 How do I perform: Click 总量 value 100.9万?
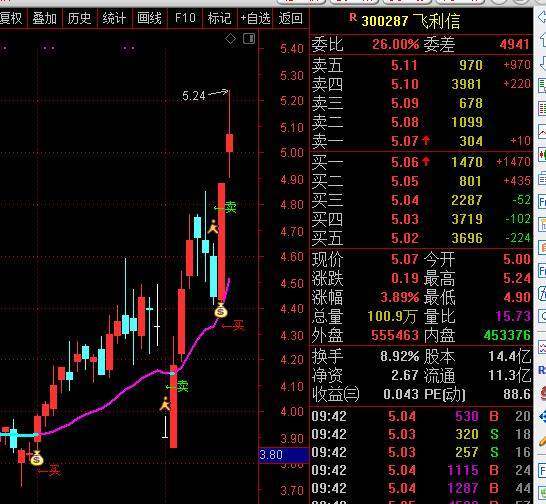click(392, 316)
